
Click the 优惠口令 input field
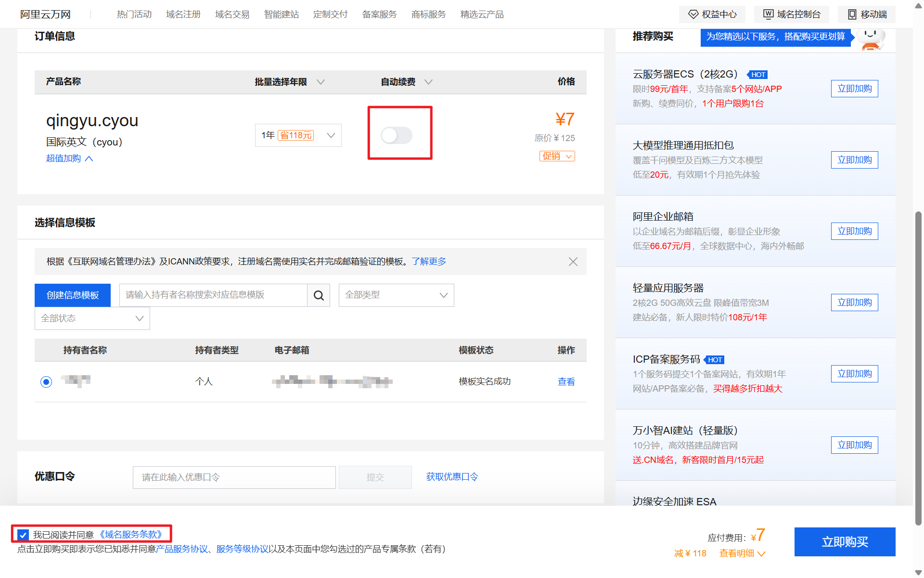pos(234,477)
